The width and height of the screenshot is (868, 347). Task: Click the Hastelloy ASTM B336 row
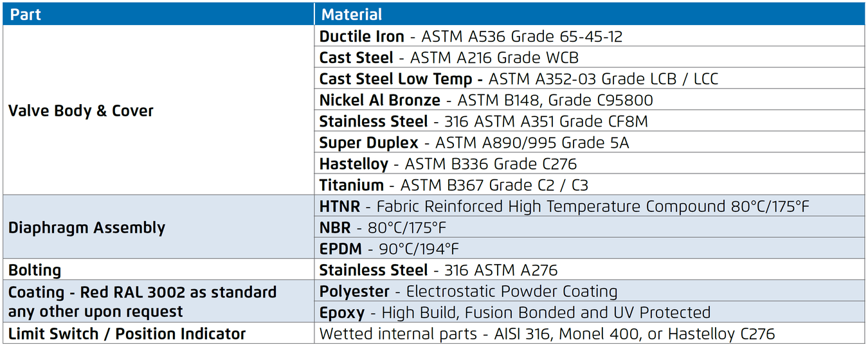(448, 164)
